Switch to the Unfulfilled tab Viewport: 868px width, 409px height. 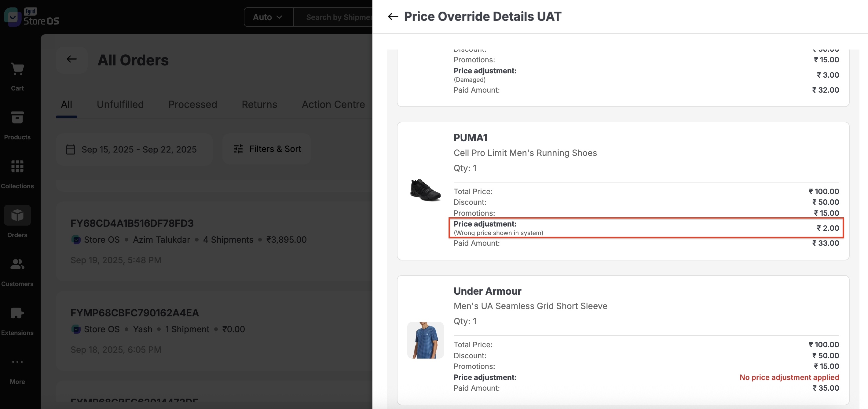120,105
